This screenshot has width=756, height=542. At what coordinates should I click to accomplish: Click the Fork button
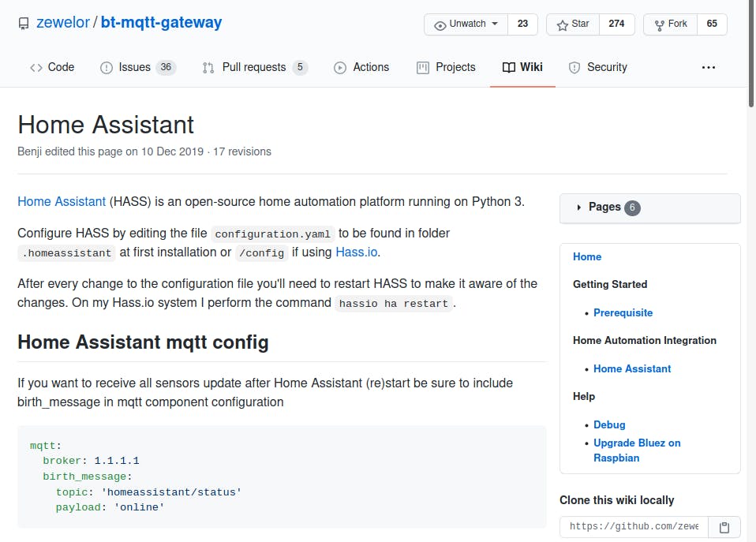pyautogui.click(x=670, y=24)
